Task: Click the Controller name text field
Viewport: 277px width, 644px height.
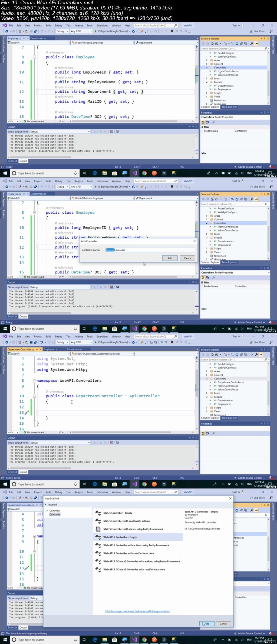Action: pos(150,250)
